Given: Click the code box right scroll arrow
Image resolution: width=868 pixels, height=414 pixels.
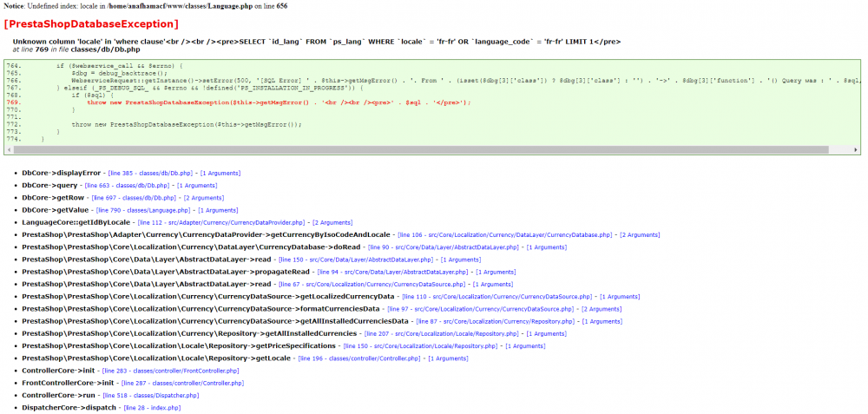Looking at the screenshot, I should click(857, 150).
